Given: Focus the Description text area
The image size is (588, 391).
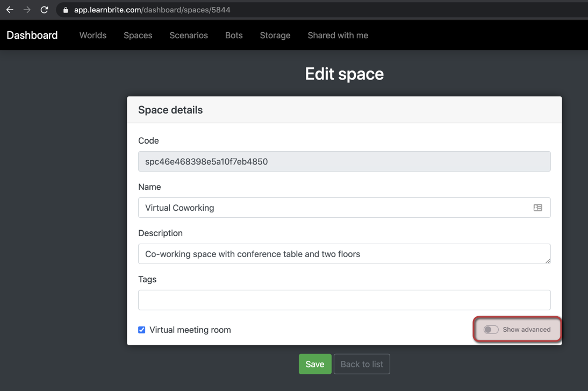Looking at the screenshot, I should [x=344, y=254].
